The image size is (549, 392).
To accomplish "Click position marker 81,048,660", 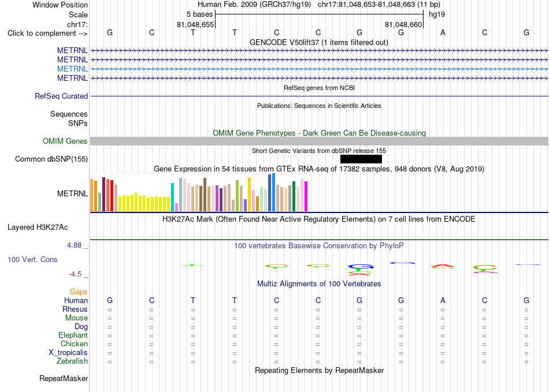I will coord(403,24).
